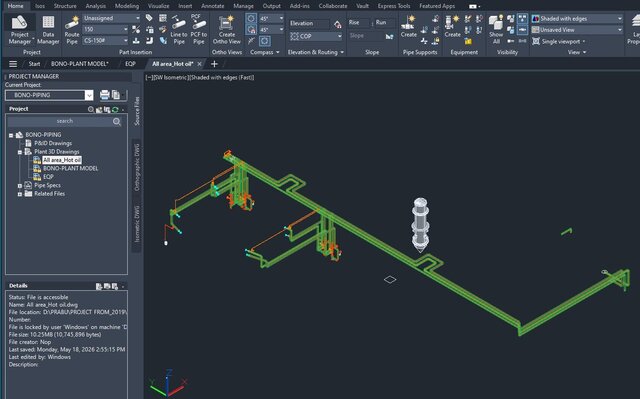The height and width of the screenshot is (399, 640).
Task: Open the Data Manager
Action: tap(48, 29)
